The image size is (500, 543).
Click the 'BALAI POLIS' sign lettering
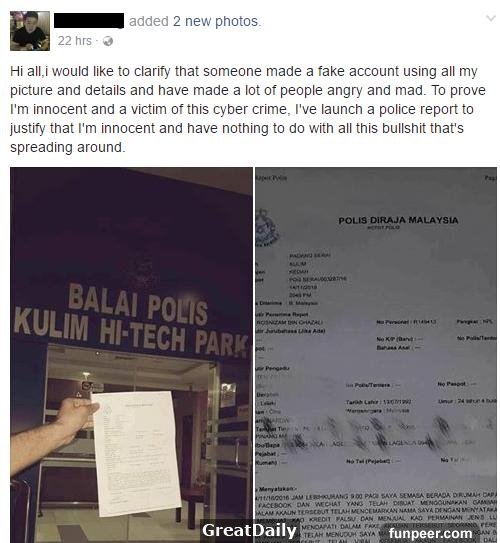(x=137, y=301)
